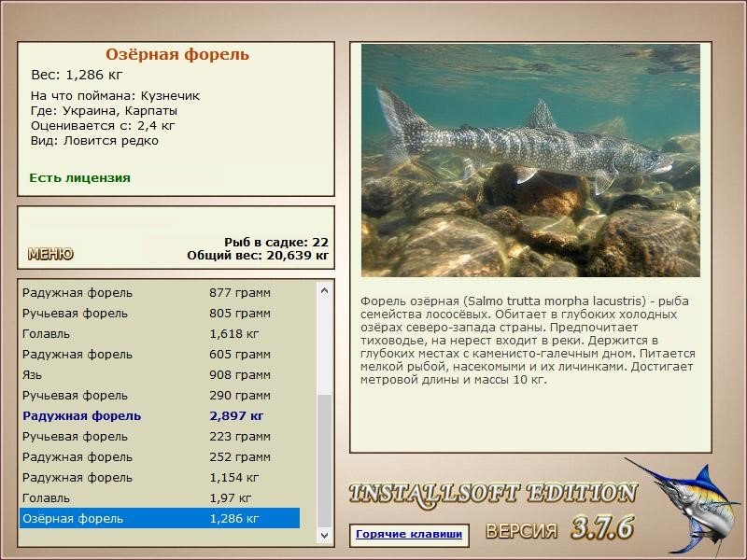Image resolution: width=747 pixels, height=560 pixels.
Task: Select Голавль 1,618 кг row
Action: (x=160, y=334)
